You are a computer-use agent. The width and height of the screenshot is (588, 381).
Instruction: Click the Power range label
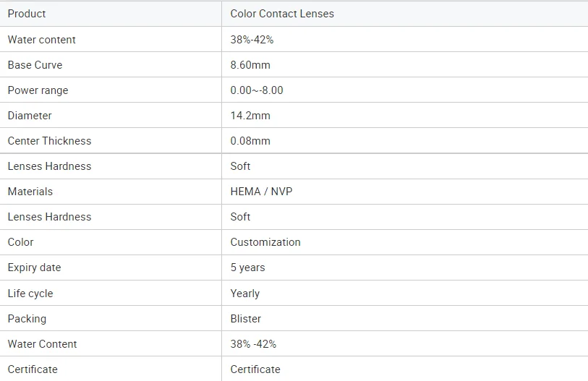click(38, 90)
